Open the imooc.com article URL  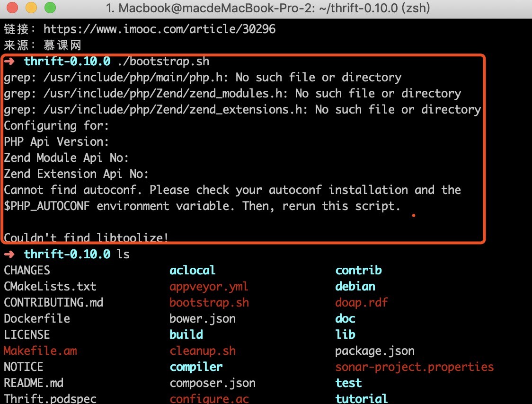160,29
